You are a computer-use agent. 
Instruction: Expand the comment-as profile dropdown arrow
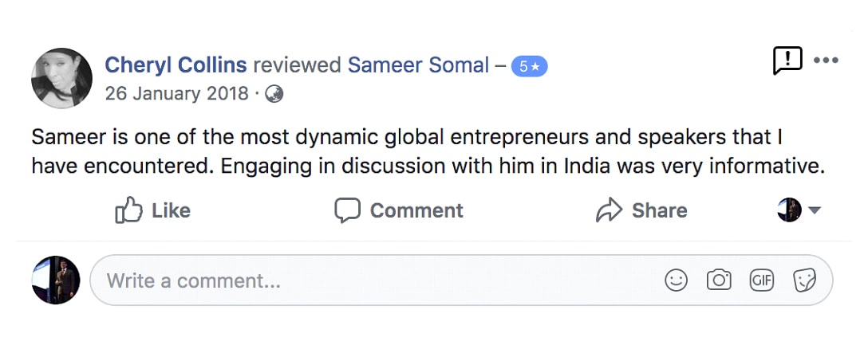(815, 210)
